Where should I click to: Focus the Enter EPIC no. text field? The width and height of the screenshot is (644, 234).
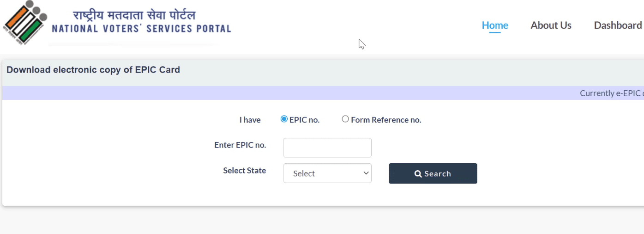[x=327, y=148]
